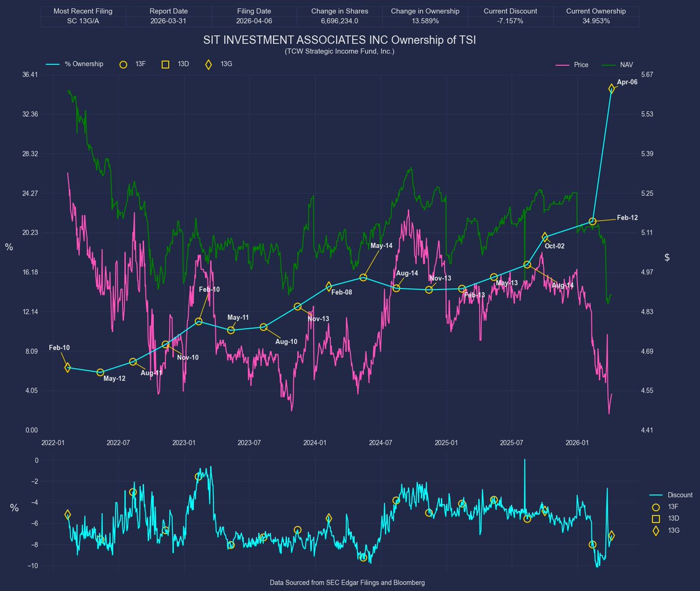Click the 13F circle symbol in Discount legend

[656, 507]
